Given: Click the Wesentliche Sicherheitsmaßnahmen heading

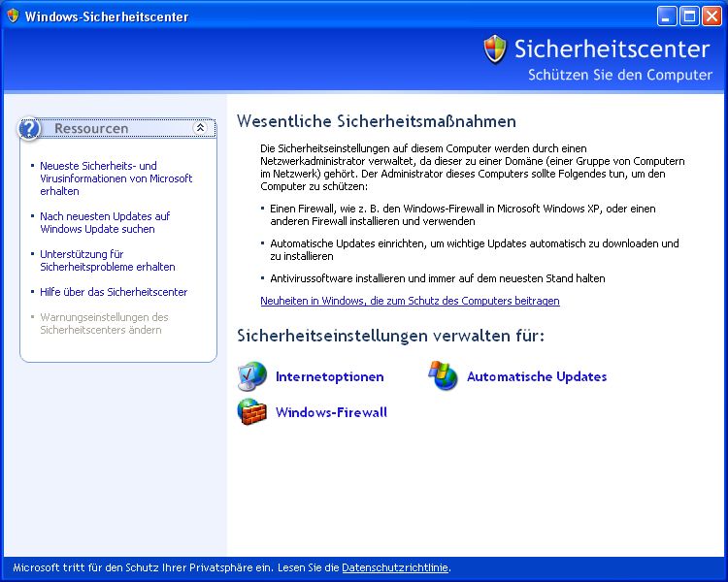Looking at the screenshot, I should [377, 121].
